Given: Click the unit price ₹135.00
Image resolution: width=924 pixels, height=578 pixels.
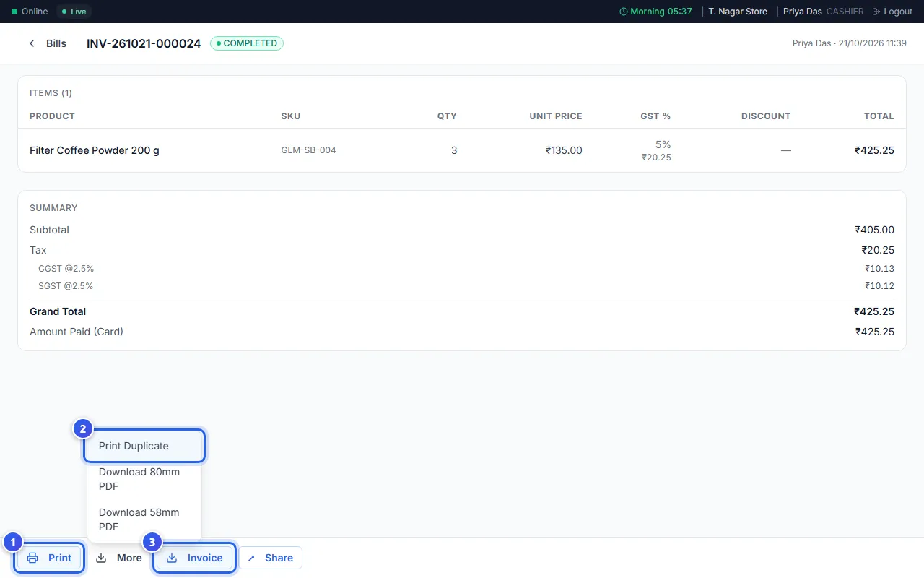Looking at the screenshot, I should (x=564, y=150).
